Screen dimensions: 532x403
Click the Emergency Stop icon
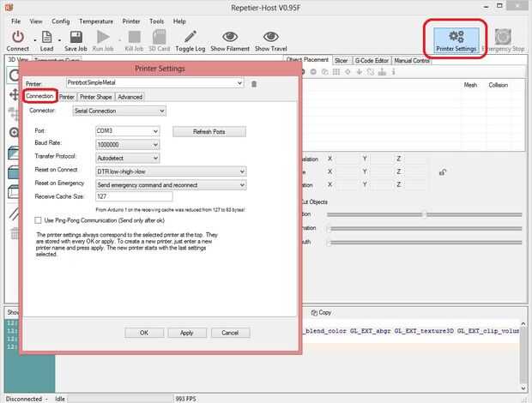pyautogui.click(x=503, y=37)
